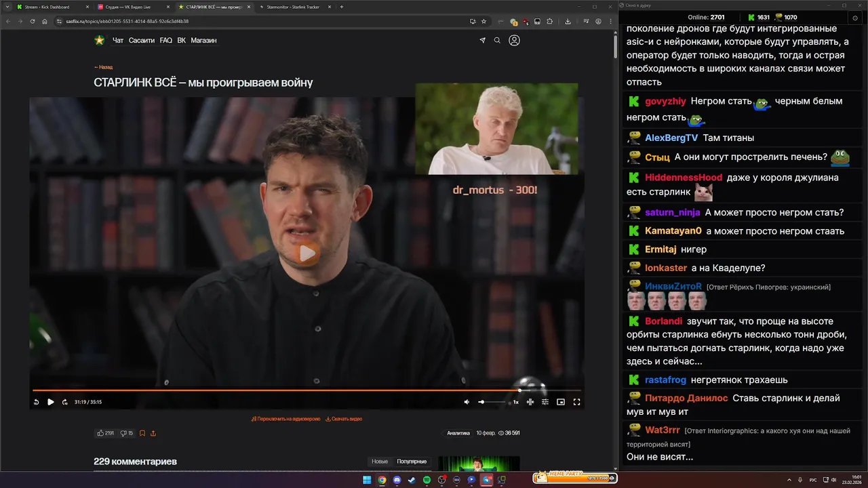The height and width of the screenshot is (488, 868).
Task: Click the related video thumbnail below the player
Action: click(479, 464)
